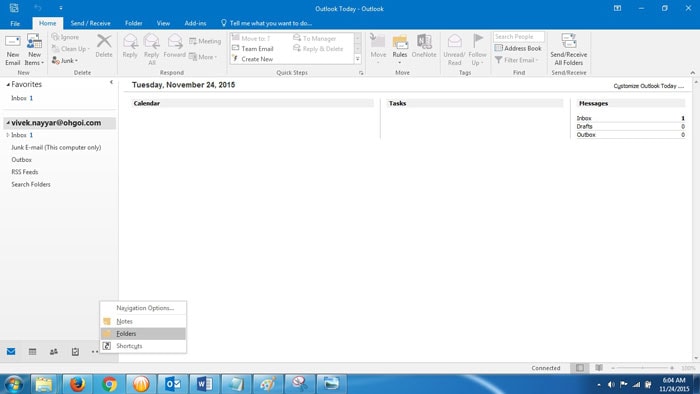
Task: Switch to Tasks view icon
Action: [75, 352]
